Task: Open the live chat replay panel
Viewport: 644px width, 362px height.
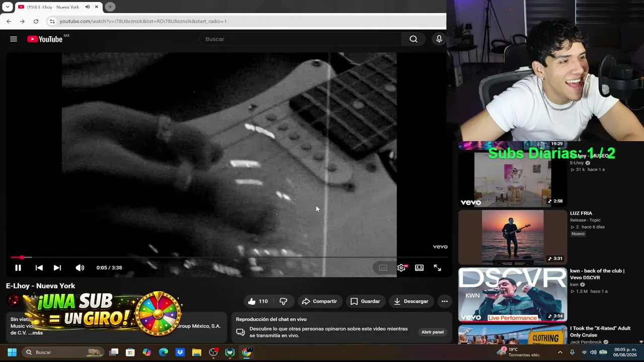Action: pos(432,332)
